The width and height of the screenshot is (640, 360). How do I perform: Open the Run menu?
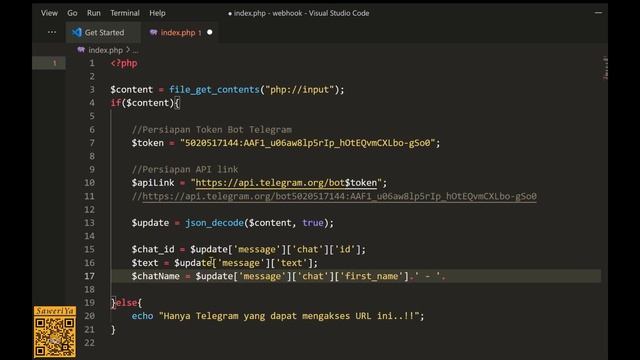click(93, 13)
